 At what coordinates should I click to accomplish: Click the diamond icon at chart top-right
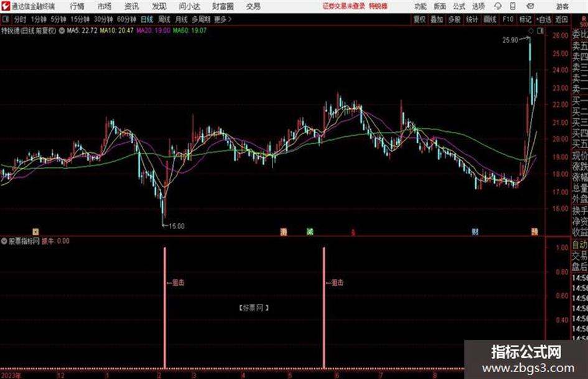[531, 32]
